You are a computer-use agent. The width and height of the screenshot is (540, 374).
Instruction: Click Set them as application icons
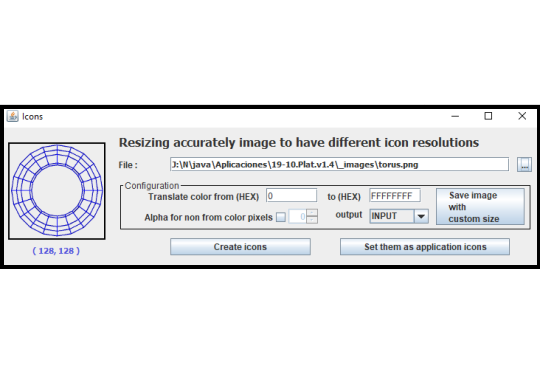(425, 247)
